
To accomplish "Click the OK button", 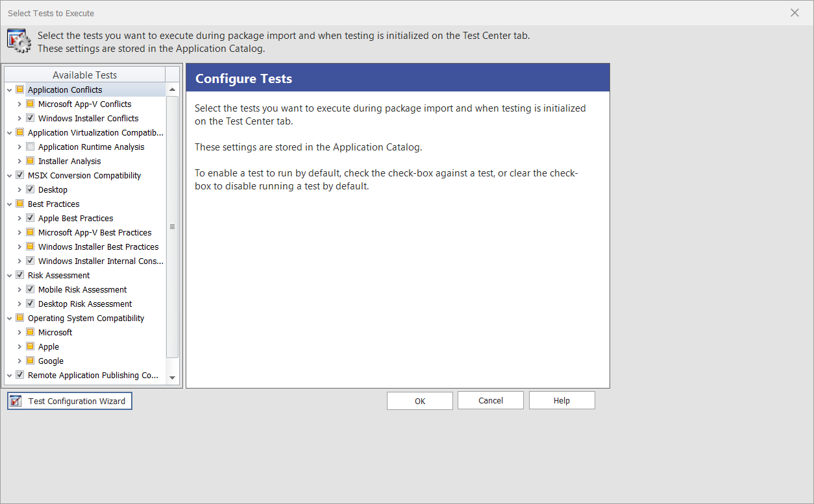I will [x=419, y=400].
